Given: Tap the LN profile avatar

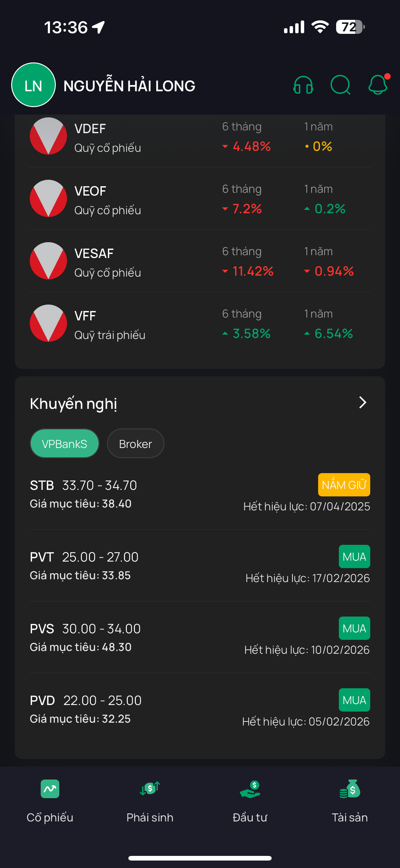Looking at the screenshot, I should [x=33, y=85].
